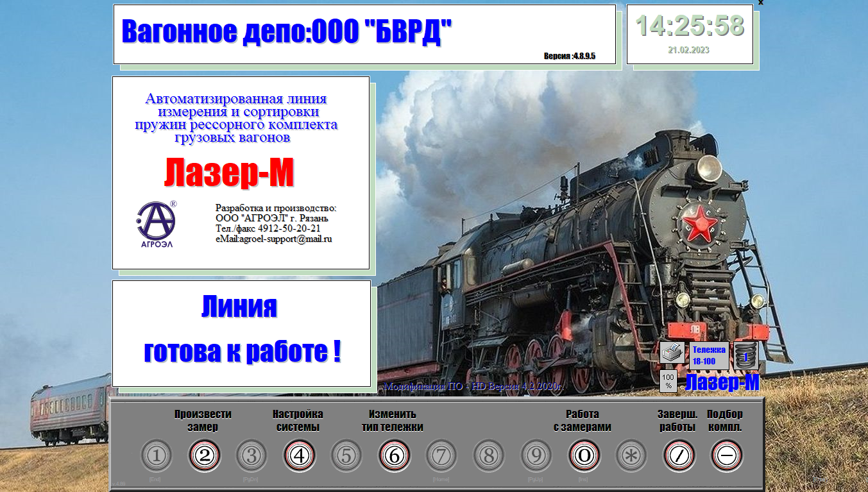Viewport: 868px width, 492px height.
Task: Click the Произвести замер label
Action: tap(203, 421)
